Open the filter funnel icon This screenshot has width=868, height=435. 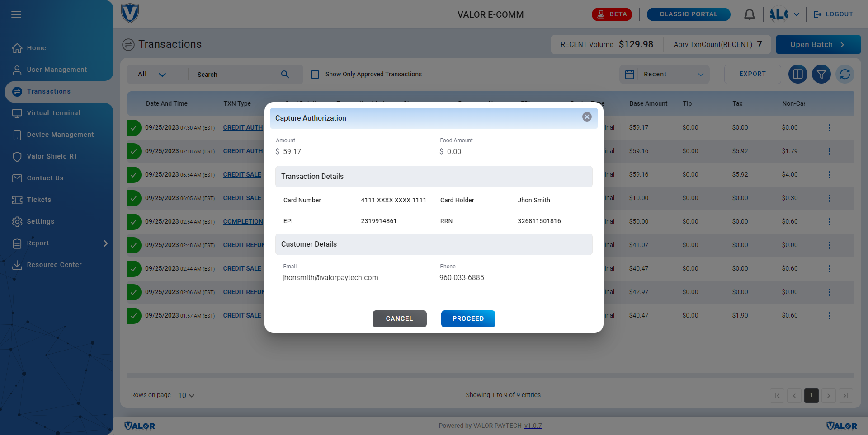tap(821, 74)
